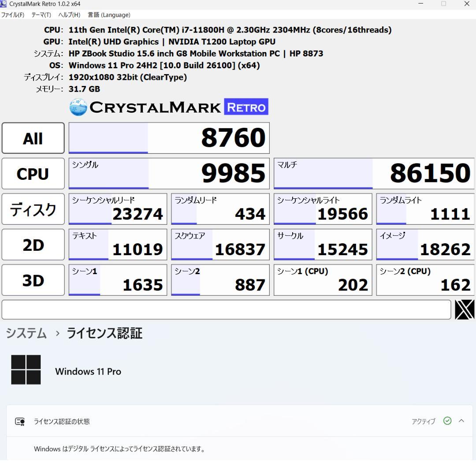
Task: Open the テーマ(T) menu
Action: coord(41,15)
